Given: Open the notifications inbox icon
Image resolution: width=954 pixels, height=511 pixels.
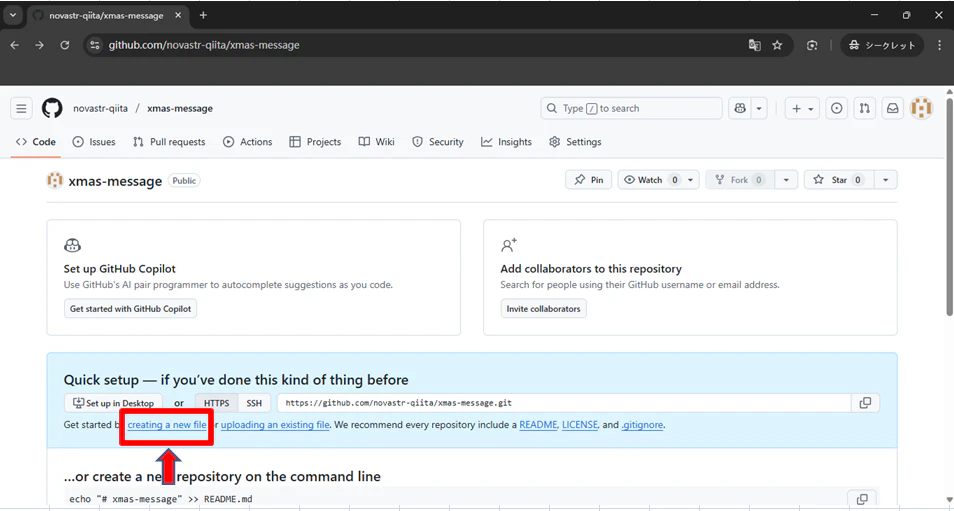Looking at the screenshot, I should [893, 109].
